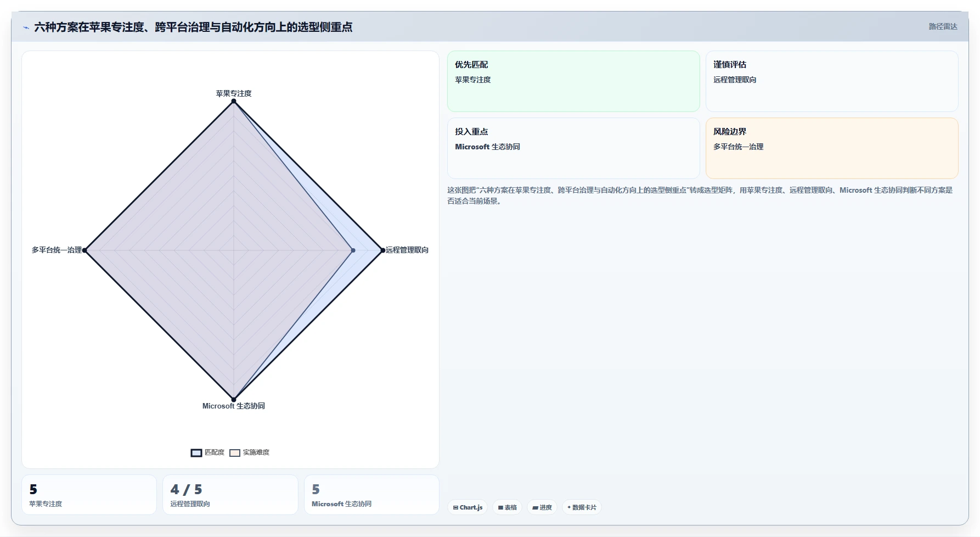Select the stat card showing 4 / 5
Viewport: 980px width, 537px height.
230,495
